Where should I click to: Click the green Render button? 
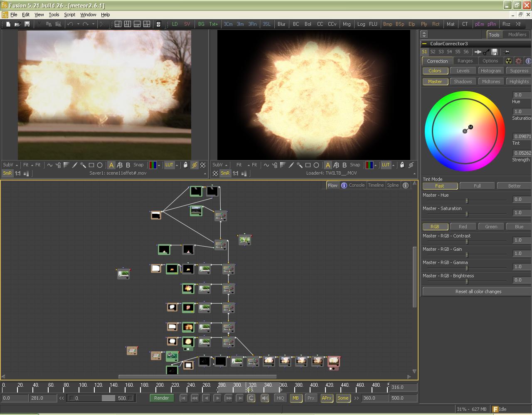(x=161, y=398)
